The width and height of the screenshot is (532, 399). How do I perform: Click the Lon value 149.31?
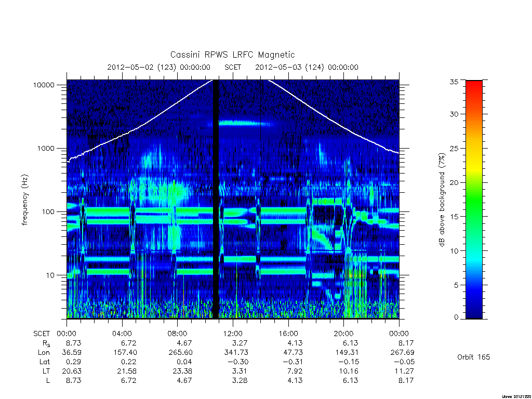[347, 353]
